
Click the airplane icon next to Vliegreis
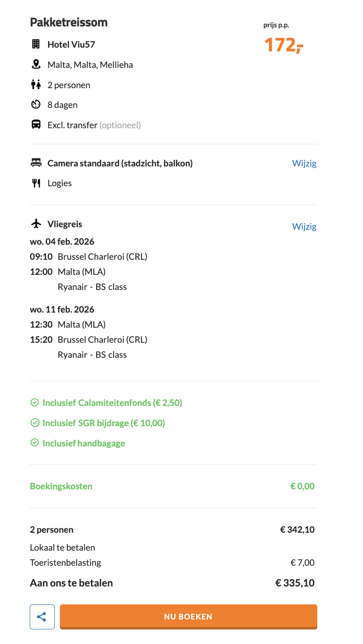[x=36, y=223]
